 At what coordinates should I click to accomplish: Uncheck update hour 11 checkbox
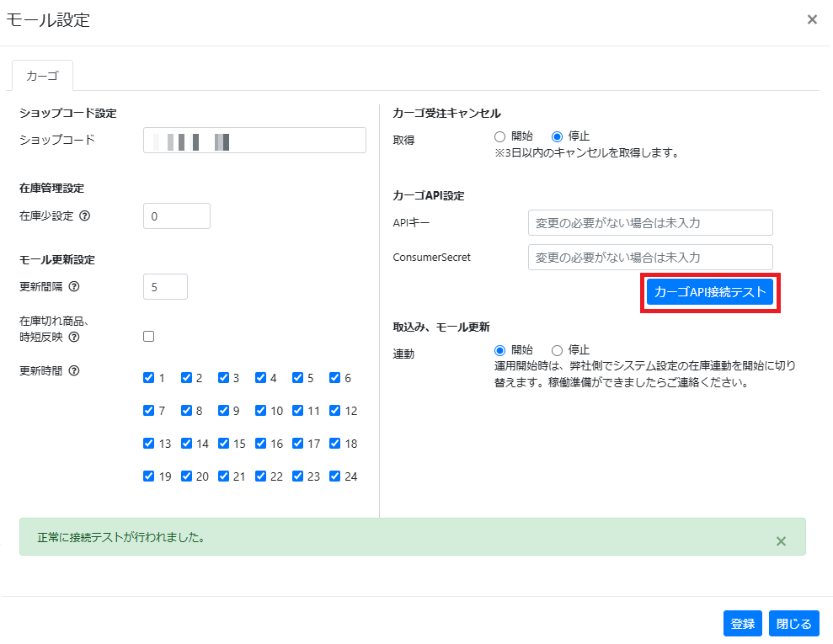tap(297, 411)
